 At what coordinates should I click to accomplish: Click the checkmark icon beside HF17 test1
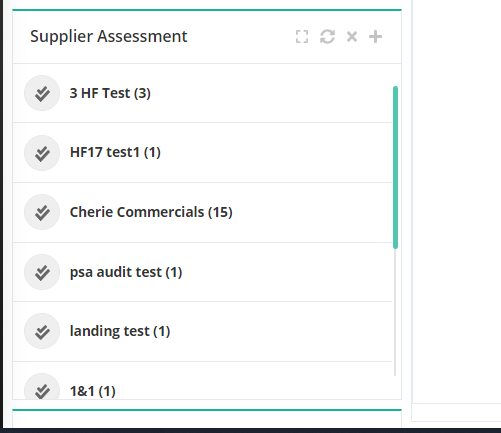[x=42, y=153]
